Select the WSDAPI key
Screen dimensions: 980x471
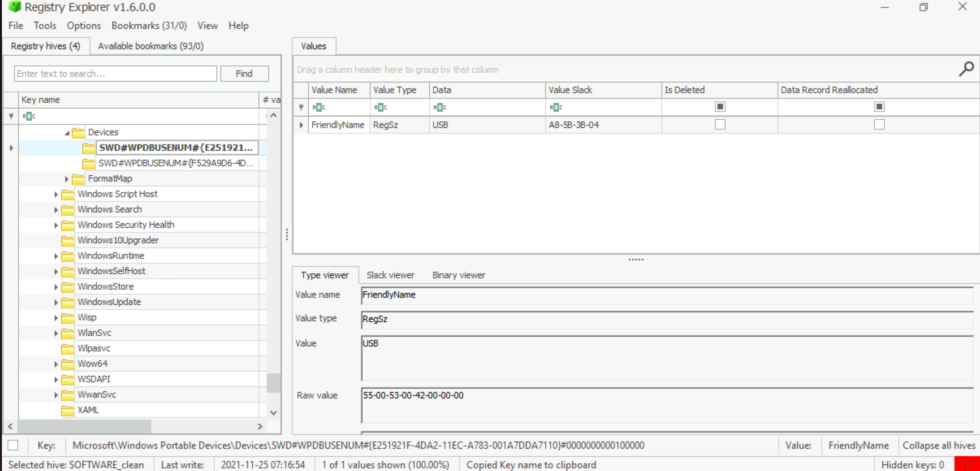(94, 380)
